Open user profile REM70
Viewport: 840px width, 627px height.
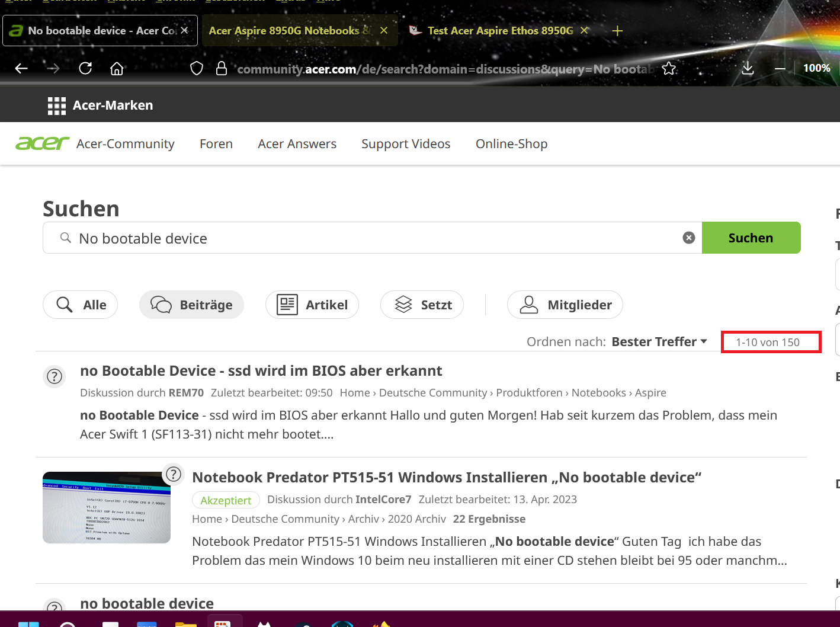[x=186, y=393]
